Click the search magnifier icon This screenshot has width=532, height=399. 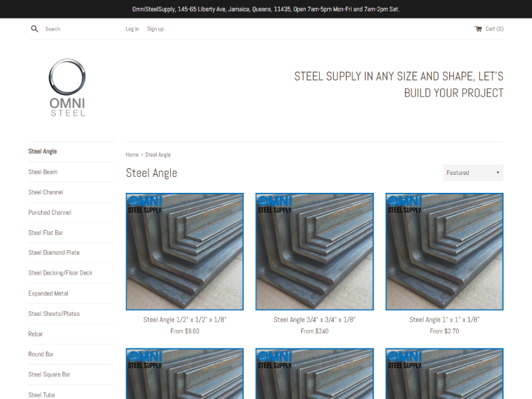click(x=35, y=29)
